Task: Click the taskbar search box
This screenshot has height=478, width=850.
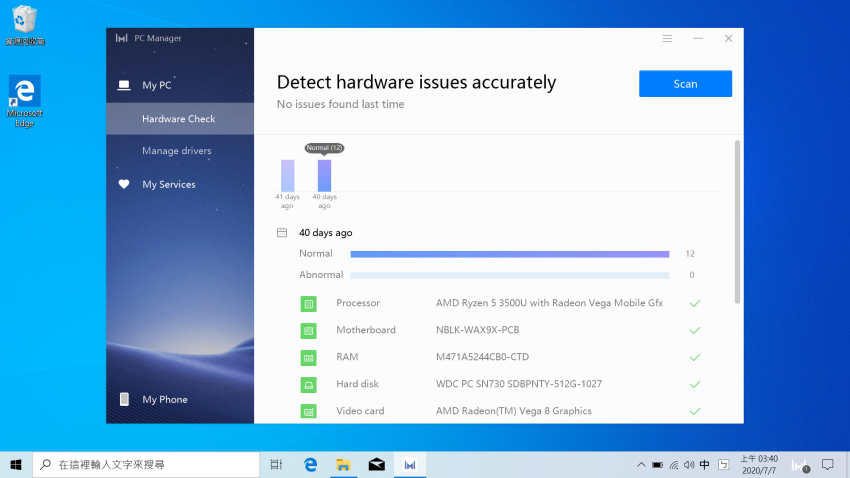Action: 146,464
